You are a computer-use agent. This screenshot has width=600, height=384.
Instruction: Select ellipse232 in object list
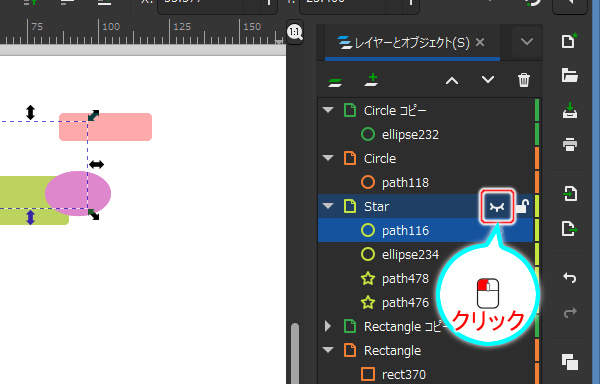[426, 134]
